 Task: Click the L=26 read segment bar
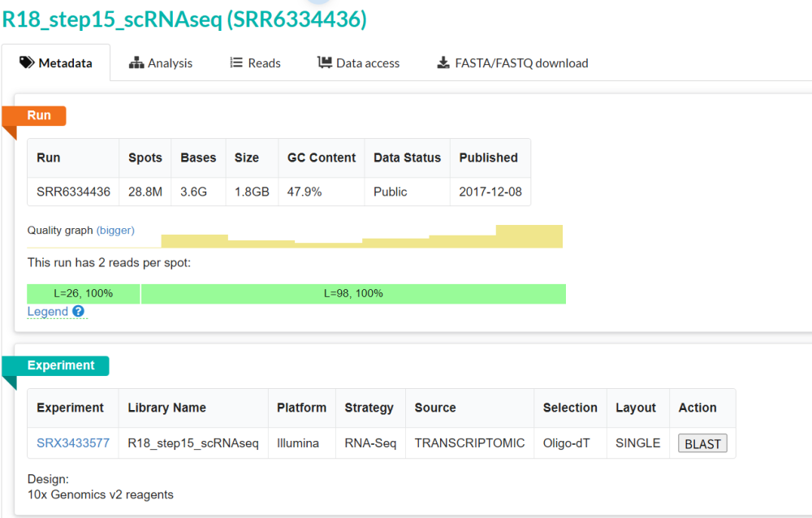(83, 293)
